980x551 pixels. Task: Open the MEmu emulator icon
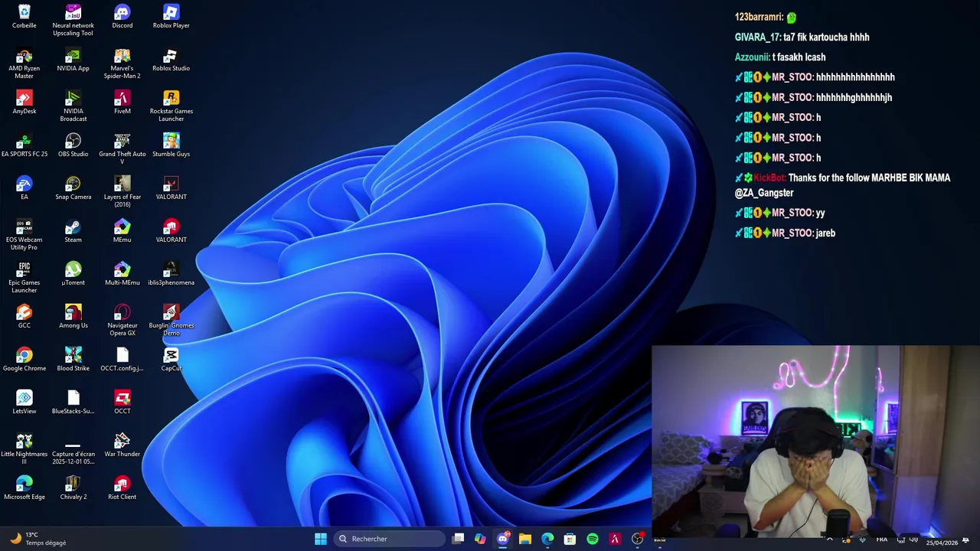click(x=122, y=231)
